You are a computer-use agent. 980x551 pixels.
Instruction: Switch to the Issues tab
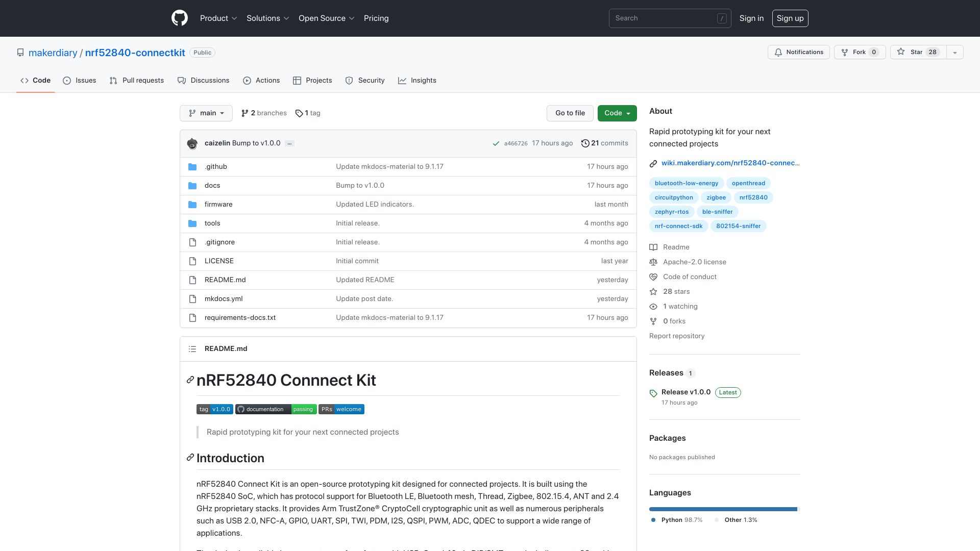point(80,81)
